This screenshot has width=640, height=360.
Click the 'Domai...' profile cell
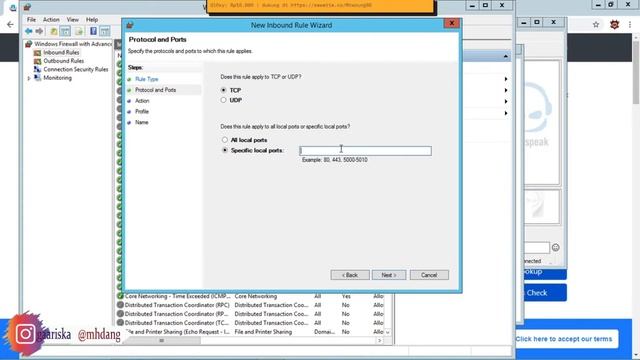point(324,332)
